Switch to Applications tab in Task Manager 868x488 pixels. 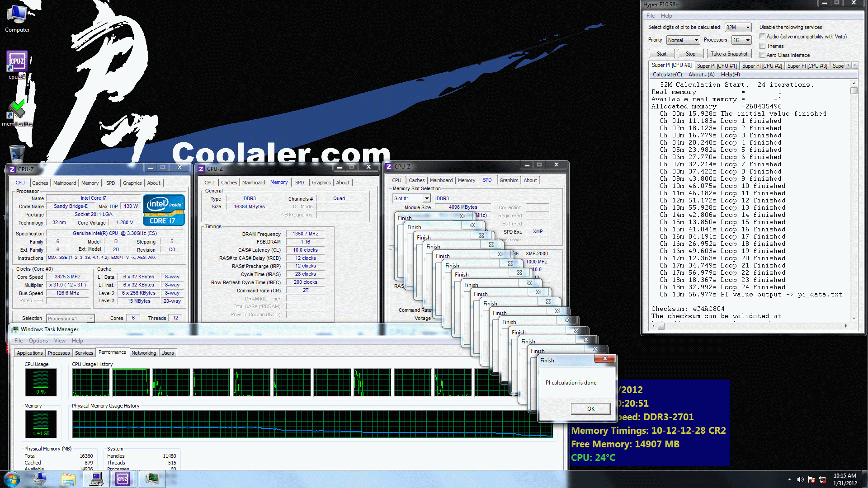pyautogui.click(x=30, y=353)
